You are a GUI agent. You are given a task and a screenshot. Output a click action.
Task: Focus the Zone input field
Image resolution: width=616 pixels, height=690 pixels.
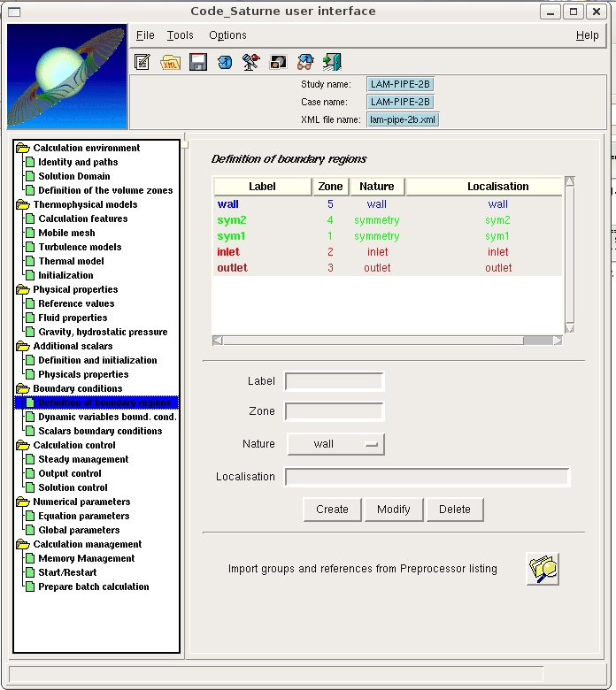point(335,411)
